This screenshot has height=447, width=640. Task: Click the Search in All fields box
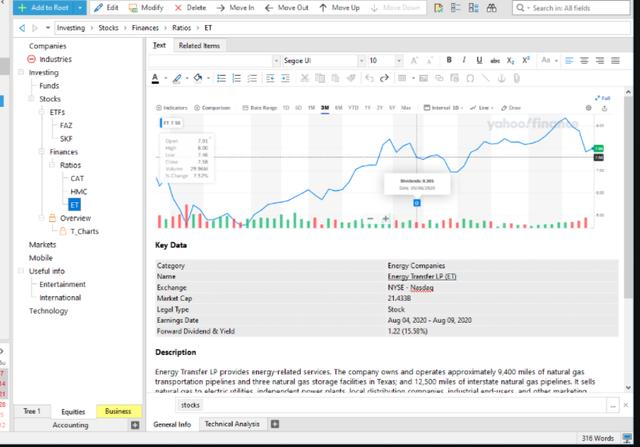pyautogui.click(x=571, y=8)
